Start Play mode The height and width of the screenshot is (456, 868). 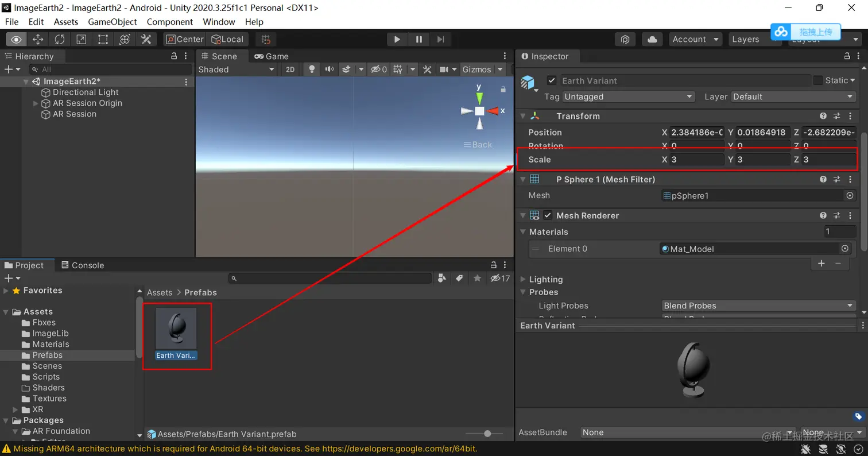397,39
